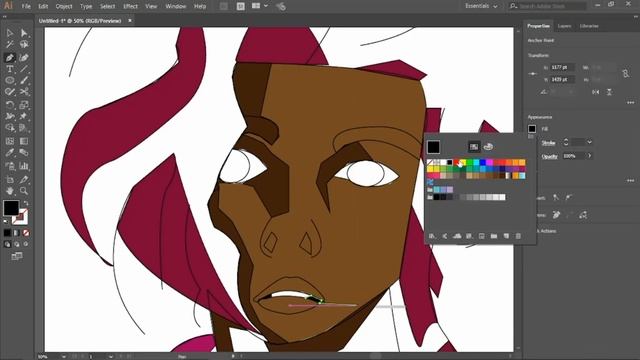
Task: Select the Direct Selection tool
Action: [24, 33]
